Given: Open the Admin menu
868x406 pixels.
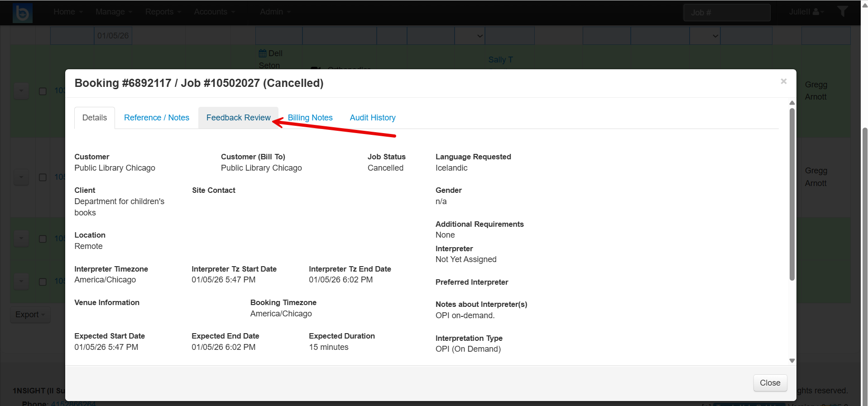Looking at the screenshot, I should (x=275, y=12).
